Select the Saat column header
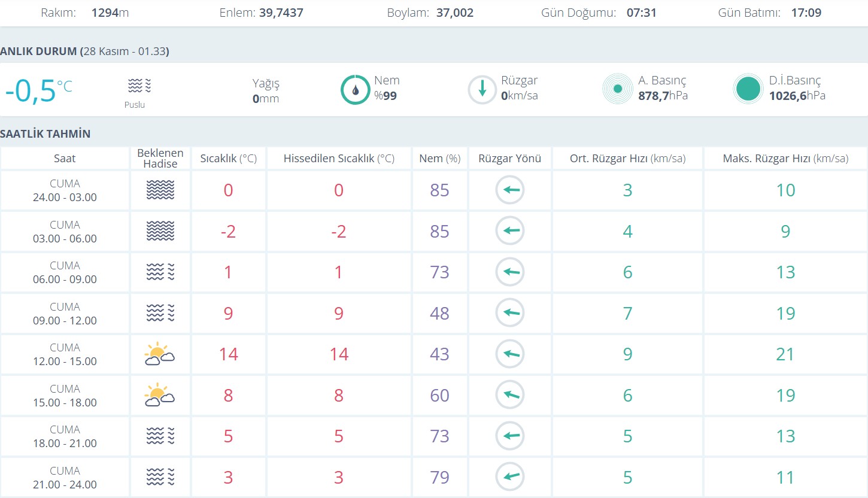The height and width of the screenshot is (498, 868). 65,159
